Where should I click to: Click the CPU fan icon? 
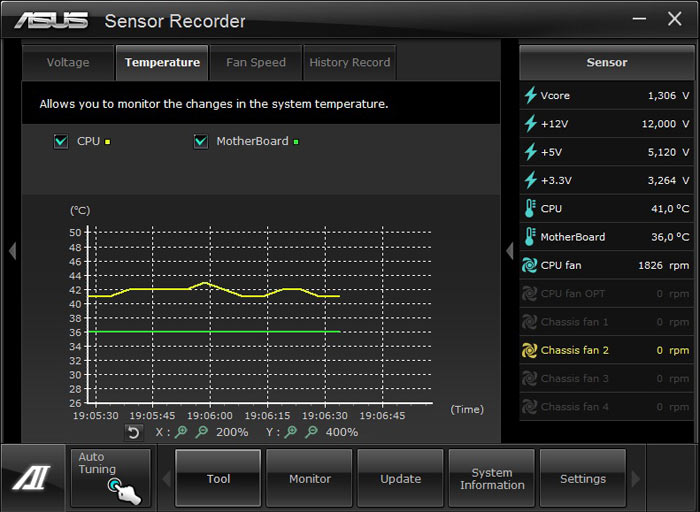(529, 265)
